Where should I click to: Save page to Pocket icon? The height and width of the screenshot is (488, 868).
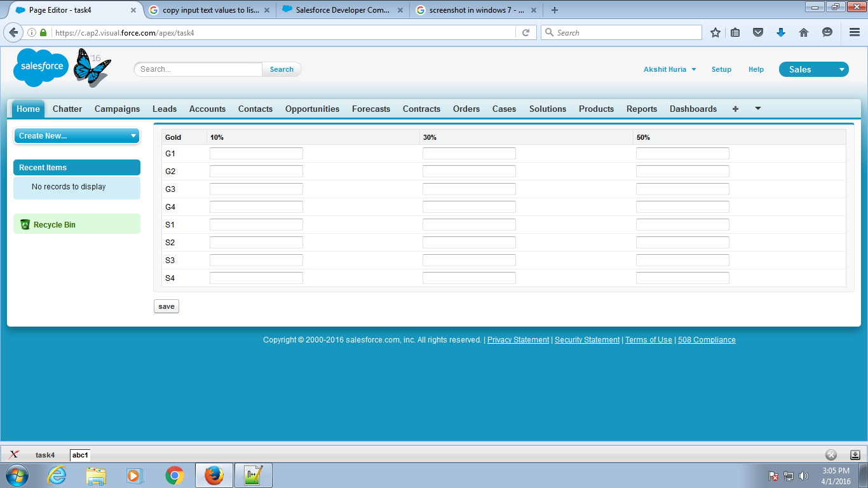click(x=758, y=32)
